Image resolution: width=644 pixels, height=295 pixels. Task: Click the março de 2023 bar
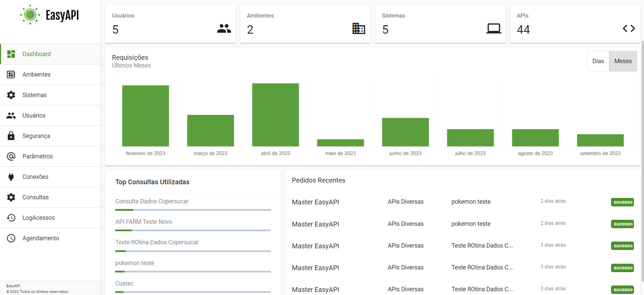click(211, 131)
